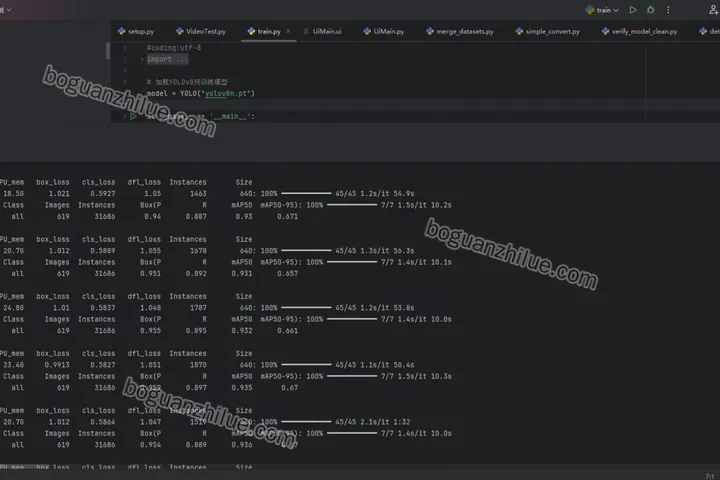The width and height of the screenshot is (720, 480).
Task: Click the Python icon on train.py tab
Action: tap(251, 31)
